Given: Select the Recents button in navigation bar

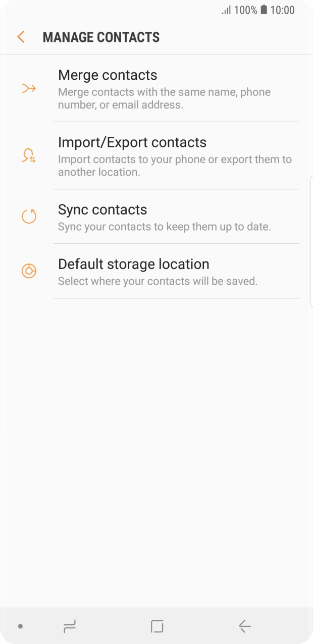Looking at the screenshot, I should (x=70, y=625).
